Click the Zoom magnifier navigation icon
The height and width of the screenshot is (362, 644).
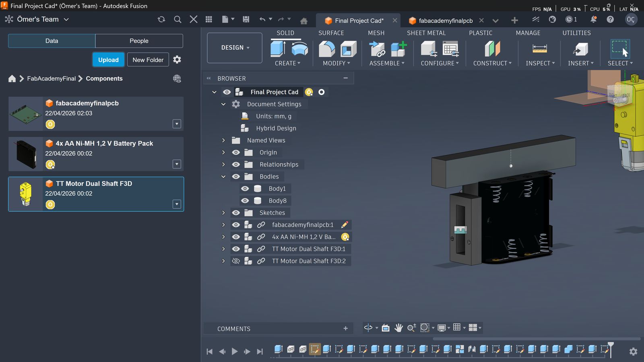pyautogui.click(x=411, y=328)
